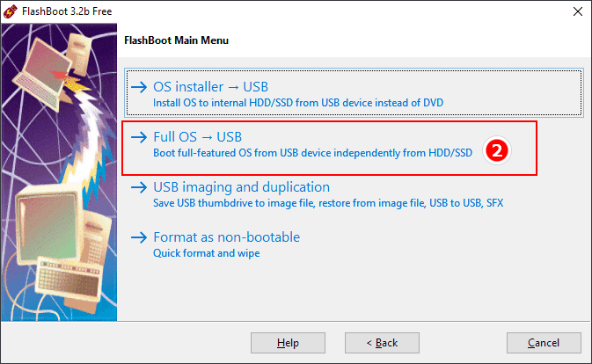Click the FlashBoot app icon in title bar
The image size is (592, 364).
(x=11, y=11)
